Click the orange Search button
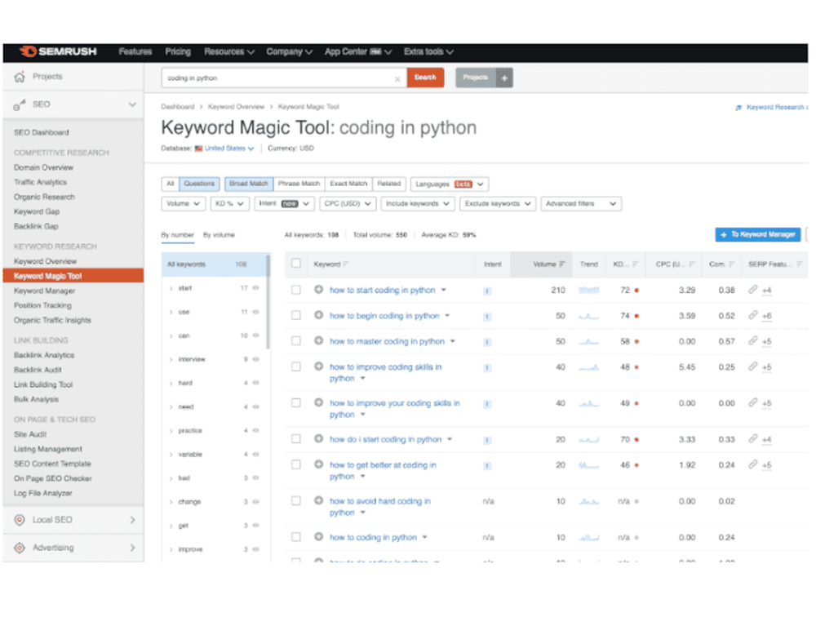 click(x=425, y=78)
